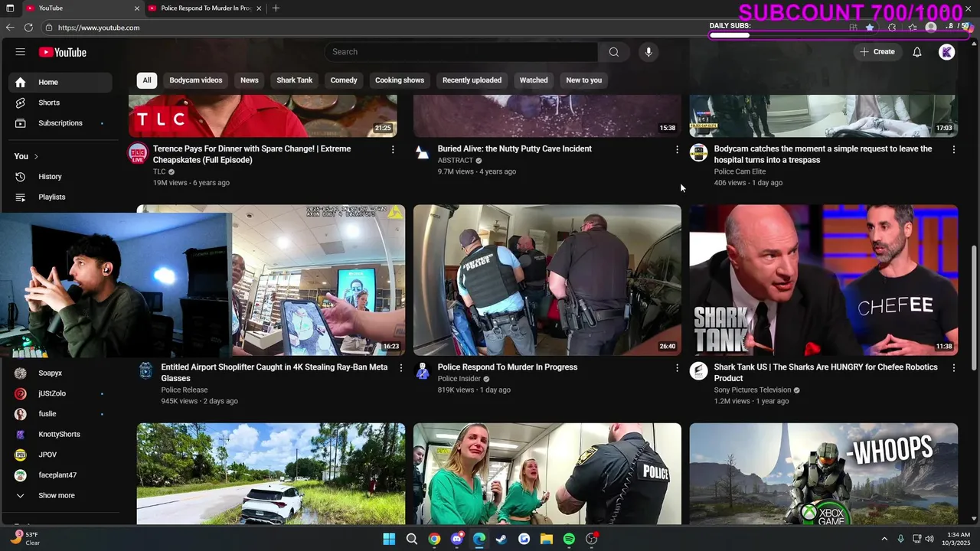Open the KnottyShorts subscription channel
Image resolution: width=980 pixels, height=551 pixels.
[x=60, y=435]
